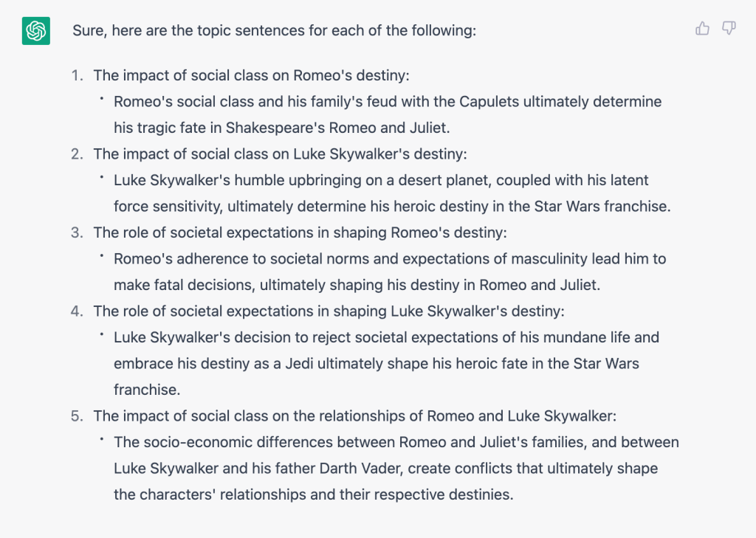Click the thumbs down icon
756x538 pixels.
click(x=729, y=29)
